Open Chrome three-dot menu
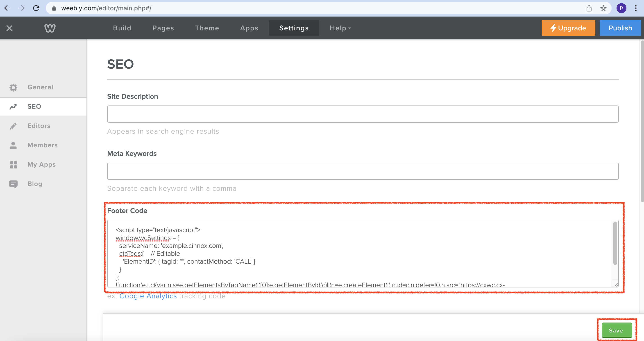 pyautogui.click(x=635, y=8)
